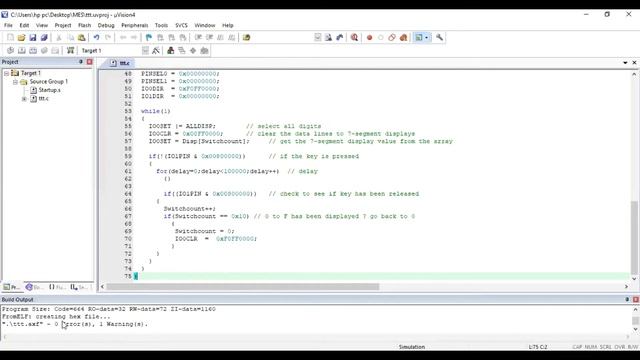The image size is (640, 360).
Task: Open the SVCS menu
Action: tap(182, 25)
